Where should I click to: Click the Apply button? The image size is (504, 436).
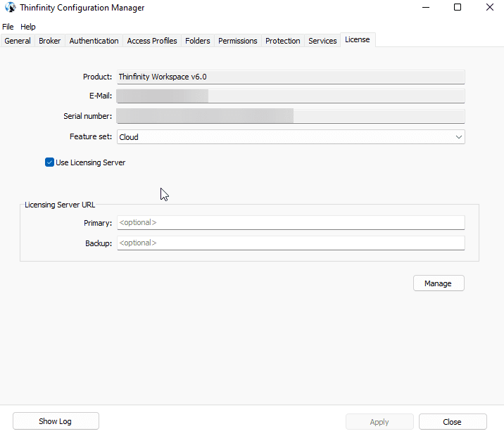coord(379,421)
